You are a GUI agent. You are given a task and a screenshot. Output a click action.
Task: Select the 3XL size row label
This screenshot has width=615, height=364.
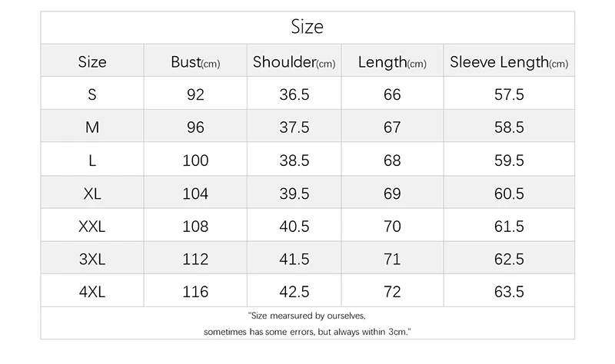(92, 260)
